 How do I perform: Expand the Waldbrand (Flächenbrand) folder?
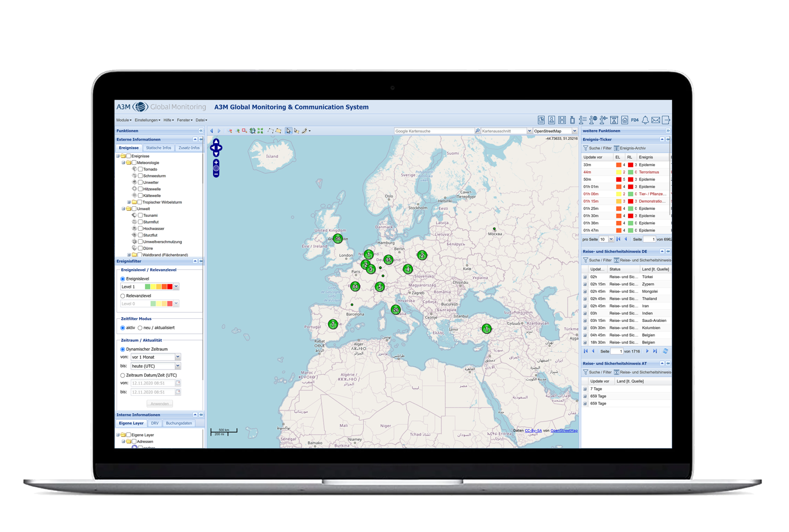tap(129, 255)
